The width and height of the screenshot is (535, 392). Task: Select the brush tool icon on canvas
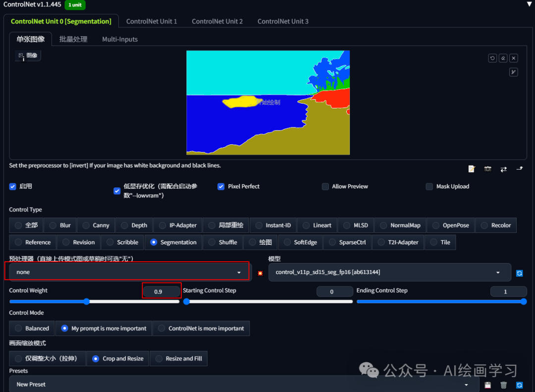point(514,72)
